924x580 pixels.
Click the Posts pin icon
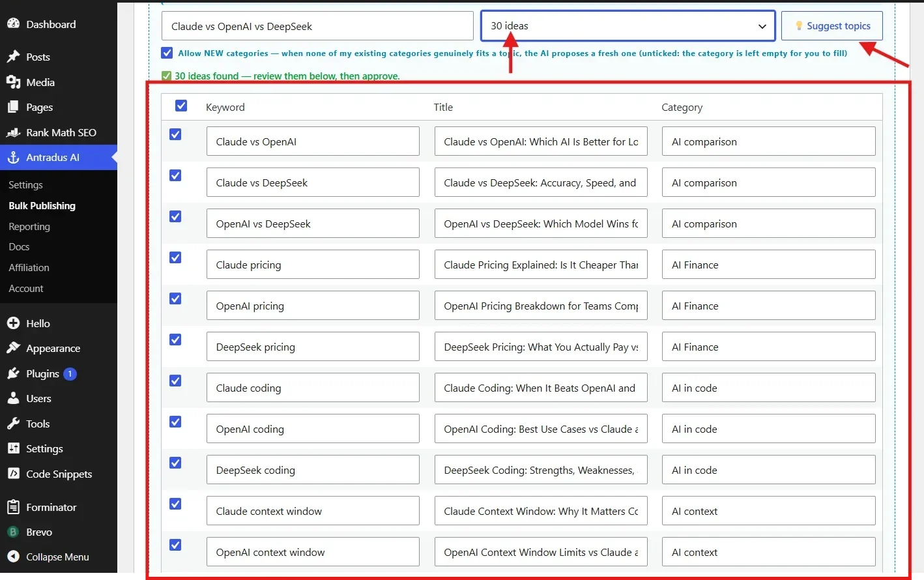pyautogui.click(x=13, y=57)
